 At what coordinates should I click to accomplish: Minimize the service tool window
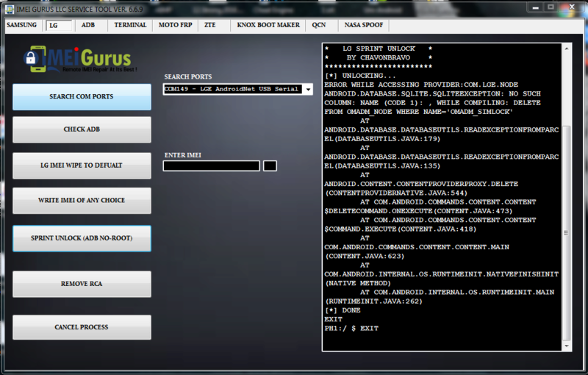point(536,7)
